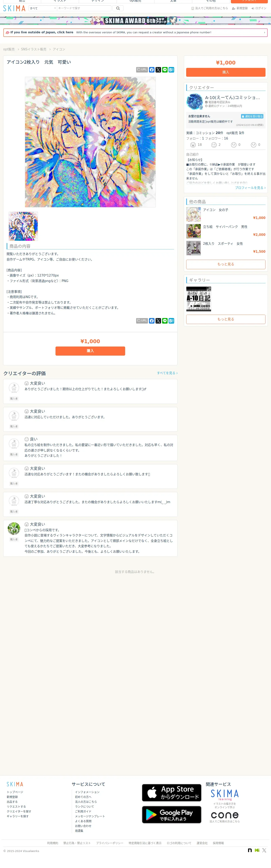
Task: Click もっと見る under ギャラリー
Action: pos(226,319)
